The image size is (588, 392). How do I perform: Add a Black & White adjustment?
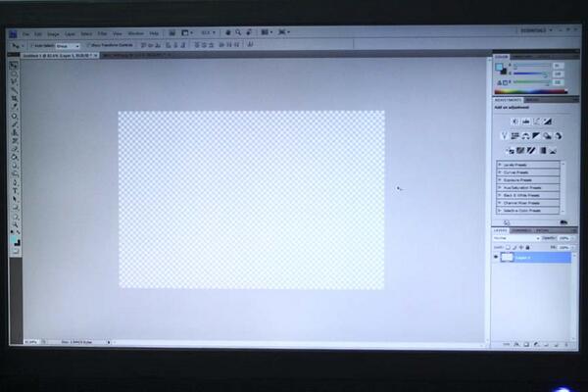537,136
